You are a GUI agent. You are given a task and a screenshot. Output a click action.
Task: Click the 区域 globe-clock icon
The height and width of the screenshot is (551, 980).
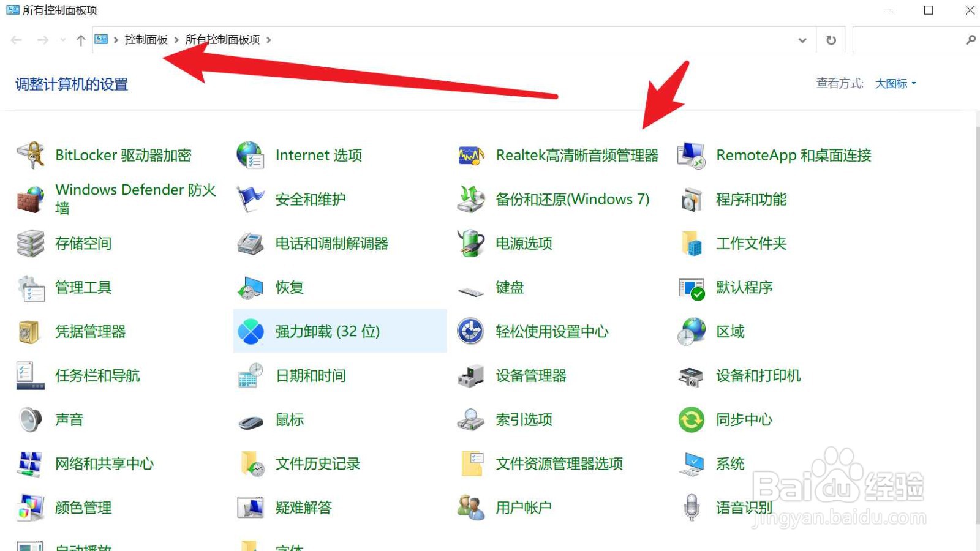pos(692,331)
